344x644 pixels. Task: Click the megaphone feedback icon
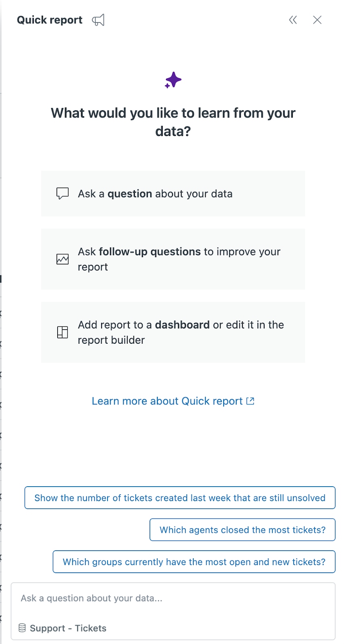click(98, 20)
